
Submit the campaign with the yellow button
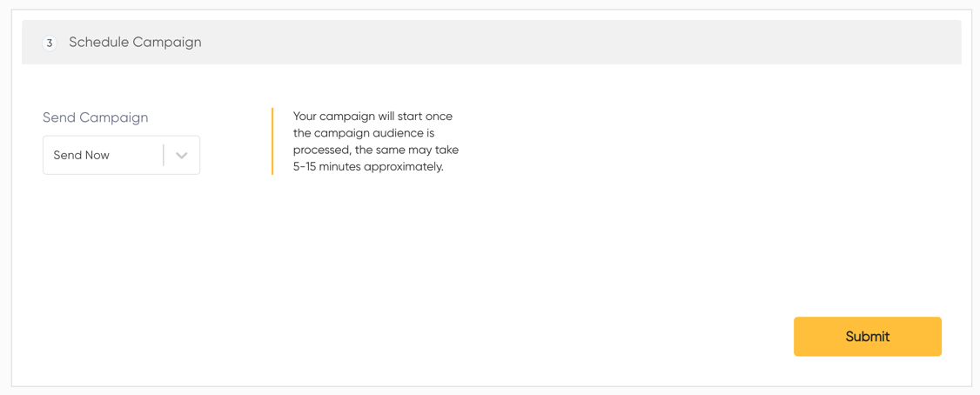tap(868, 336)
